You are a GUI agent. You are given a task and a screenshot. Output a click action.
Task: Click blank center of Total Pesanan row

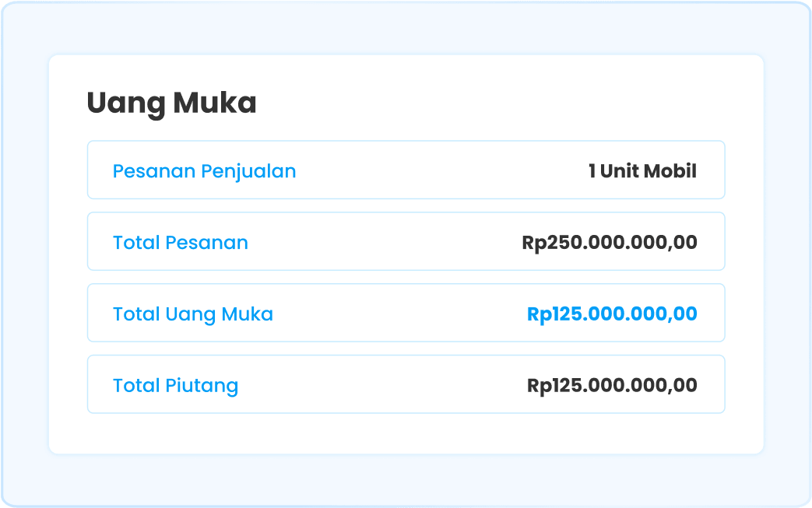389,243
